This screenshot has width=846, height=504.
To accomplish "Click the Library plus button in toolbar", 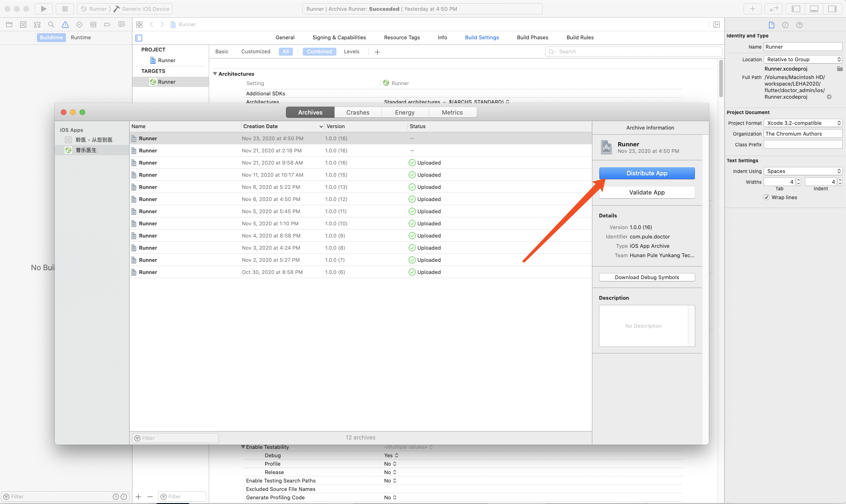I will pyautogui.click(x=752, y=9).
